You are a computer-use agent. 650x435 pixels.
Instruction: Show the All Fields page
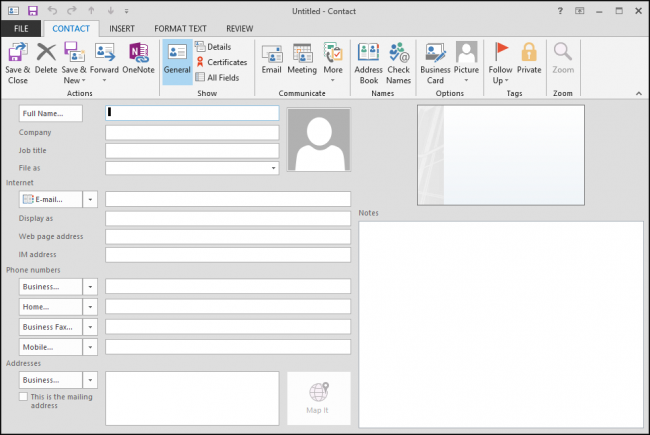point(217,77)
